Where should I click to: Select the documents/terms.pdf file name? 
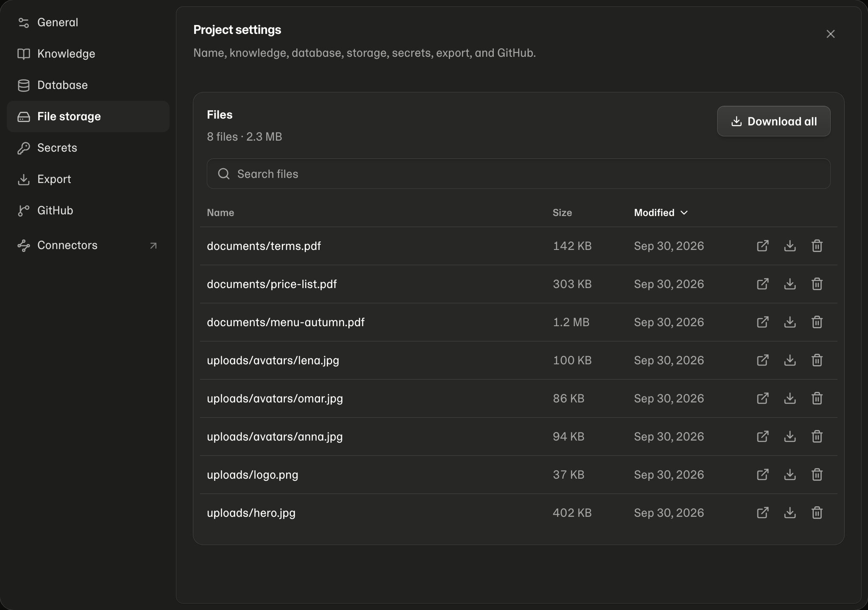point(264,246)
